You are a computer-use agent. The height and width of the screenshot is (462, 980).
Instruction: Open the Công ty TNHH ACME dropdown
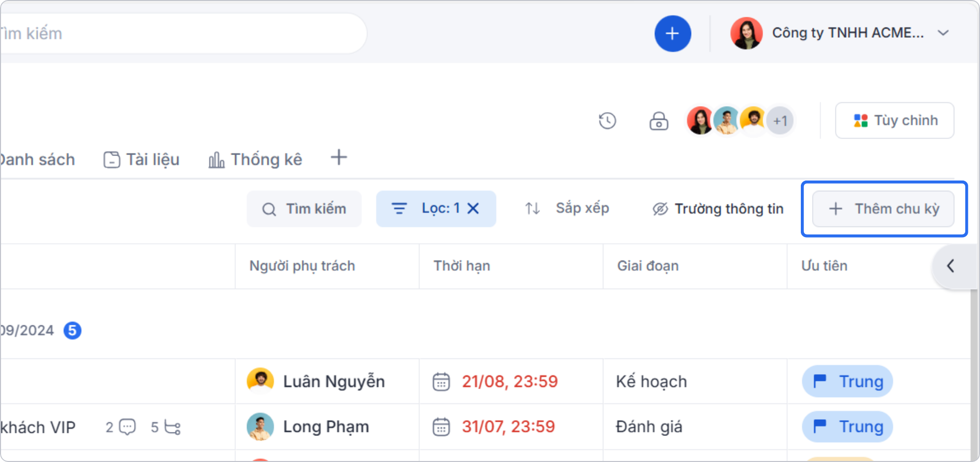point(944,33)
